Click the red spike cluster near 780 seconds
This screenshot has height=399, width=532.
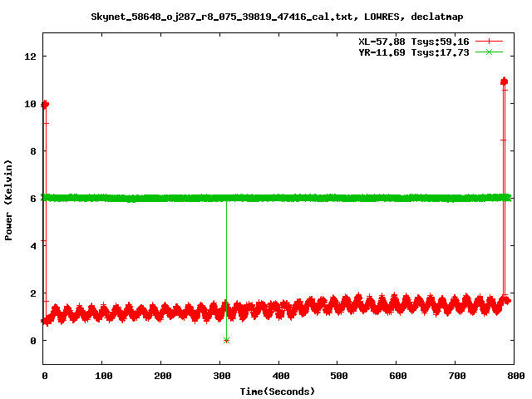click(504, 81)
